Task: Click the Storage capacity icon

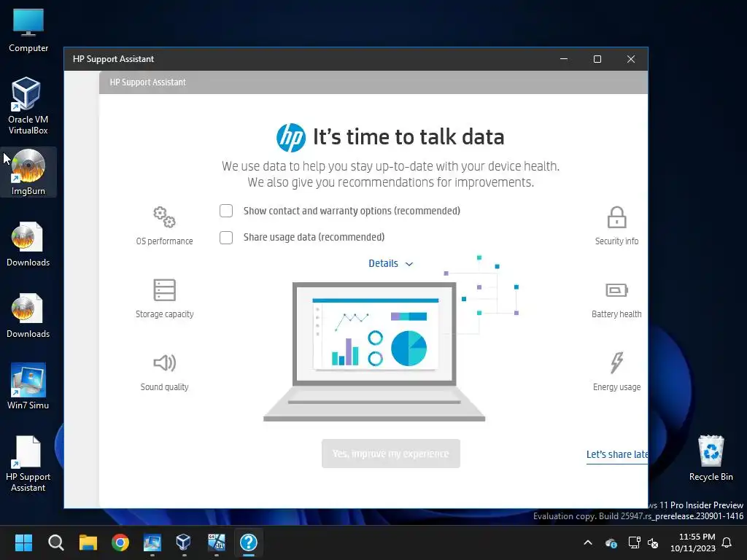Action: tap(164, 290)
